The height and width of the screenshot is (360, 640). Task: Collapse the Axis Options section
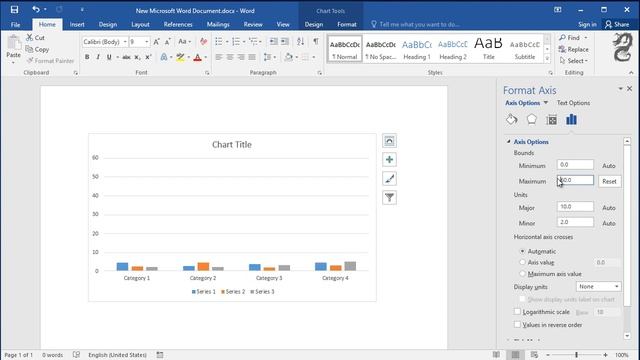(x=509, y=142)
